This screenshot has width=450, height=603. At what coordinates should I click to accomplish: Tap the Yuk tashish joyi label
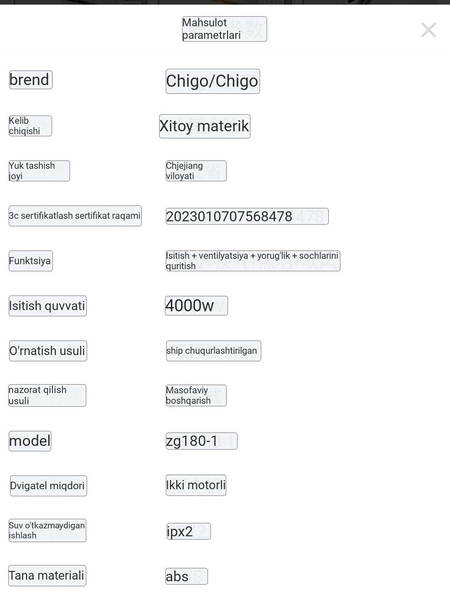coord(39,171)
